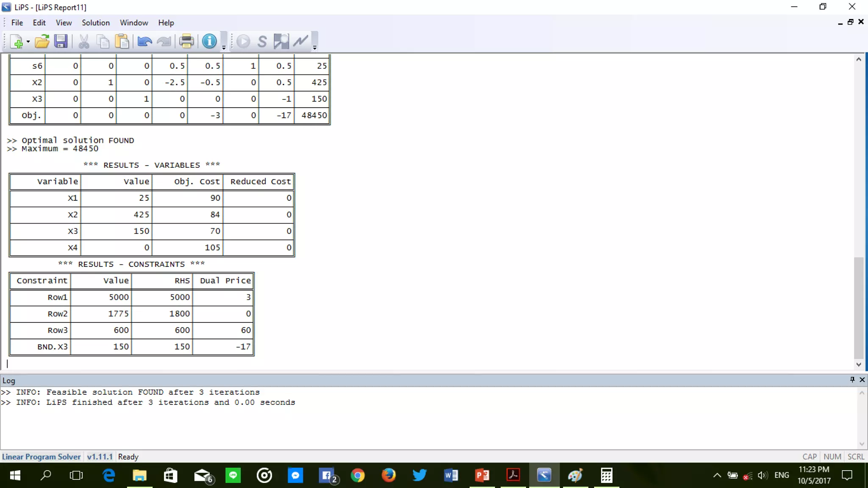Click the New document icon
This screenshot has width=868, height=488.
tap(16, 42)
